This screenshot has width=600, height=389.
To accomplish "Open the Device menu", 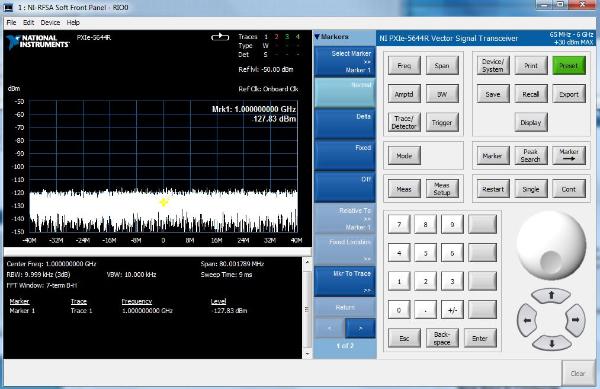I will coord(50,23).
